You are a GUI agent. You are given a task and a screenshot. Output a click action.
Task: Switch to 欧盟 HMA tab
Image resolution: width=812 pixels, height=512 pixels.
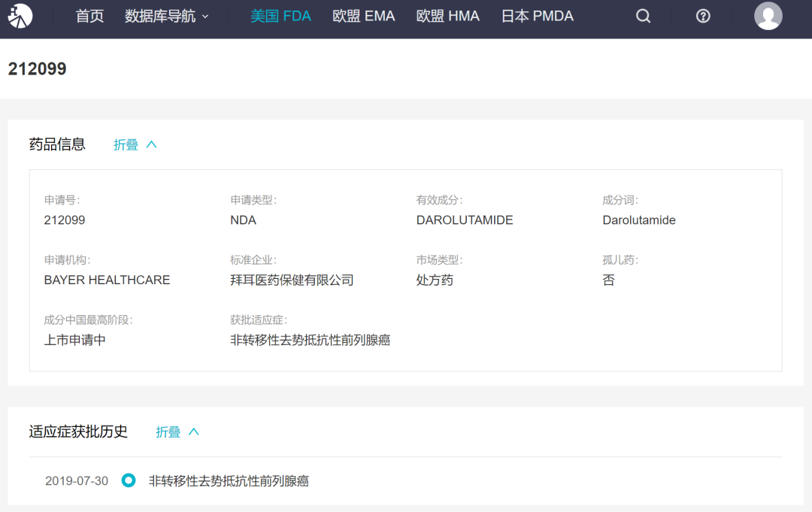tap(448, 16)
